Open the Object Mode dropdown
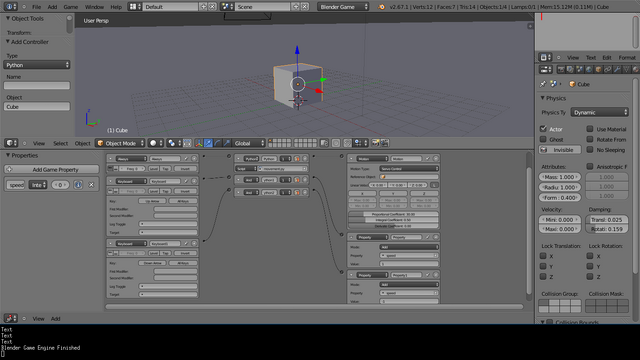This screenshot has width=640, height=360. click(120, 143)
